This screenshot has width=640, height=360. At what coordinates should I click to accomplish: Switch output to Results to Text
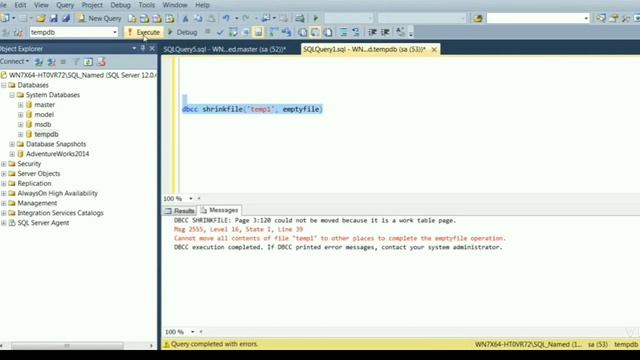[302, 32]
